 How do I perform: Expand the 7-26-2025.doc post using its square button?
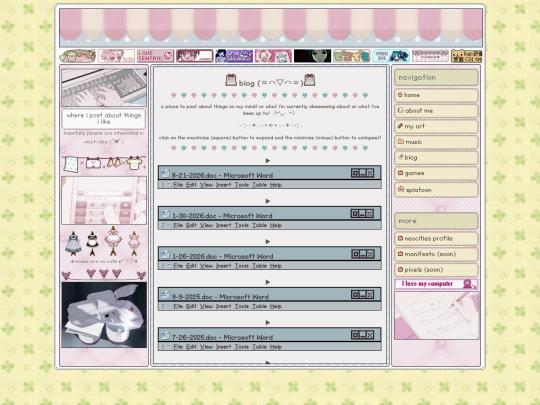tap(355, 335)
